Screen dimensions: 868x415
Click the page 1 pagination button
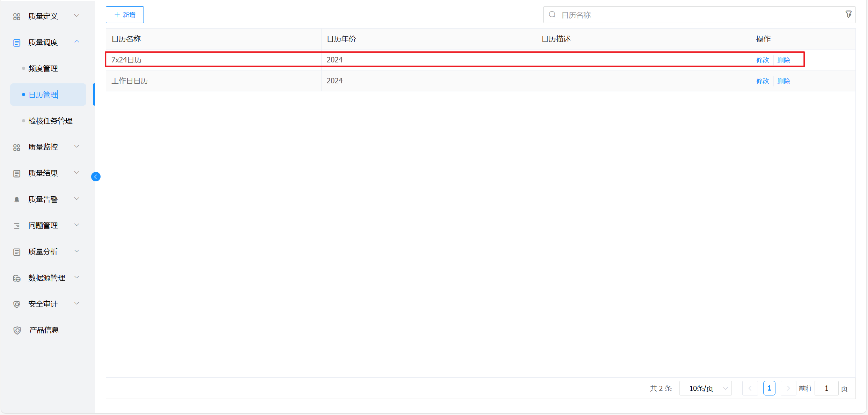(x=769, y=388)
